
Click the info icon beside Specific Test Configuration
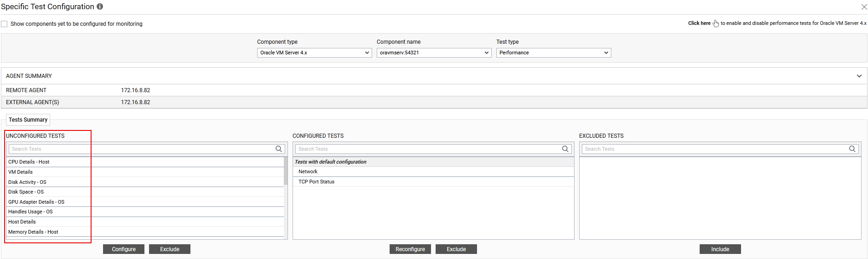[100, 6]
